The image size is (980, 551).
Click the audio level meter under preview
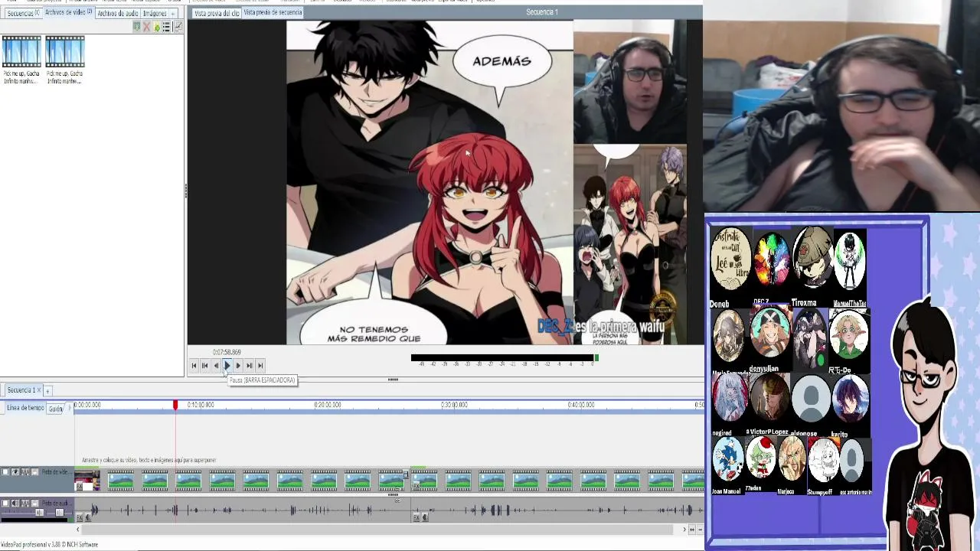click(505, 357)
